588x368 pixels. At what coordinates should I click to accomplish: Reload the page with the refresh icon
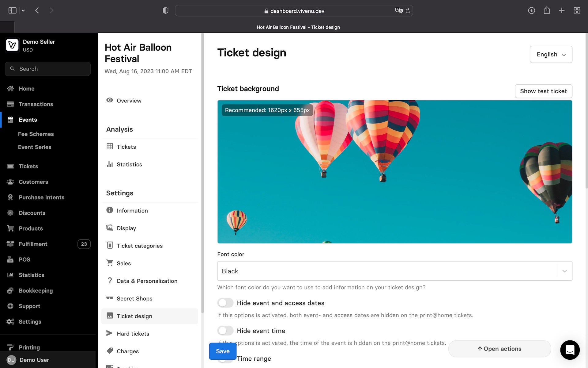point(408,11)
